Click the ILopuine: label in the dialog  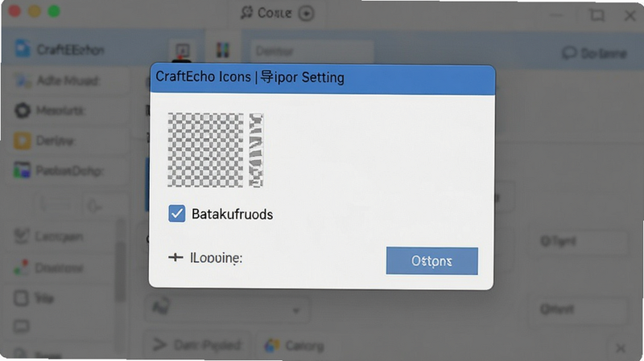(x=216, y=258)
